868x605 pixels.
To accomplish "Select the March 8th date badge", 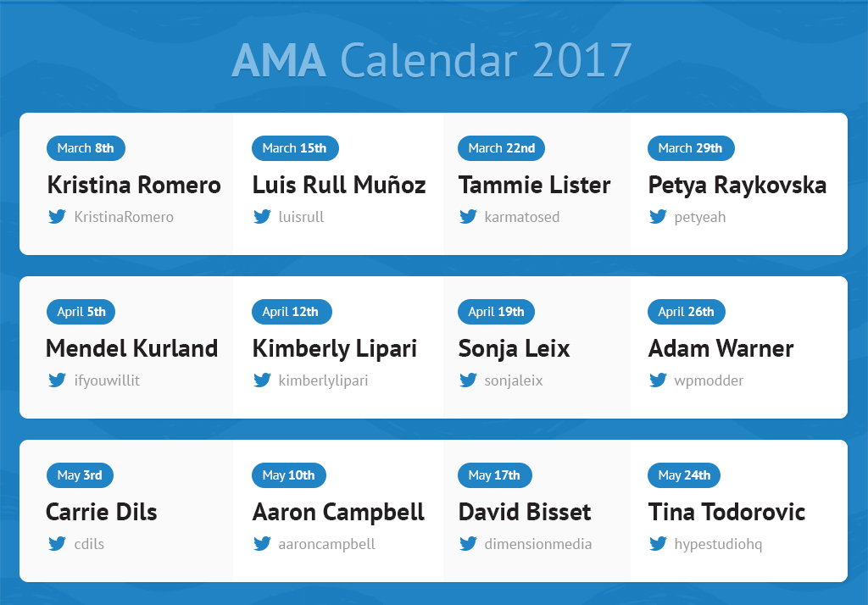I will tap(86, 148).
